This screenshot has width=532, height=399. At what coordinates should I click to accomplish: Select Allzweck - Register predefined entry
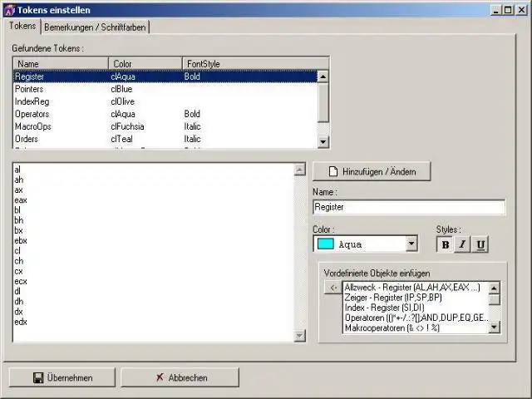tap(416, 288)
